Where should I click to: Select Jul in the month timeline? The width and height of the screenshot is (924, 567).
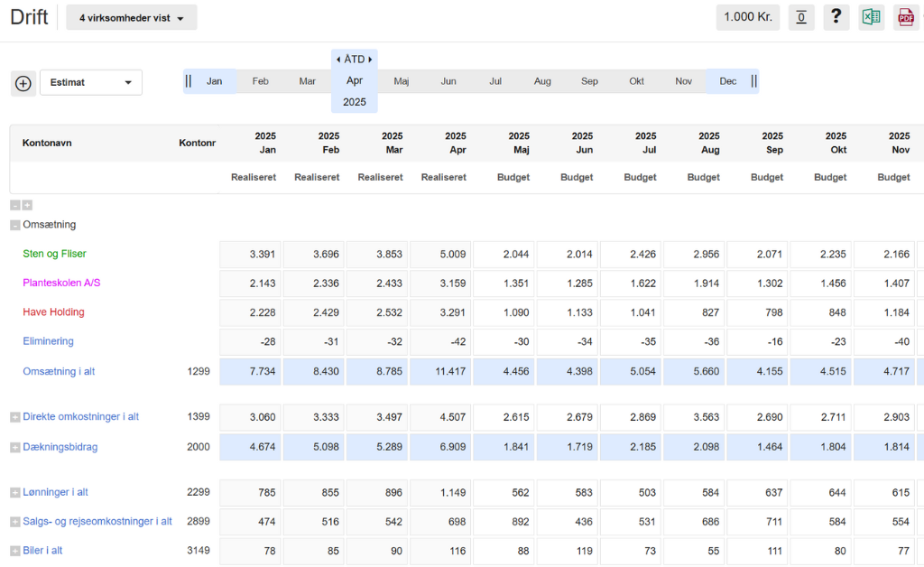pyautogui.click(x=495, y=81)
